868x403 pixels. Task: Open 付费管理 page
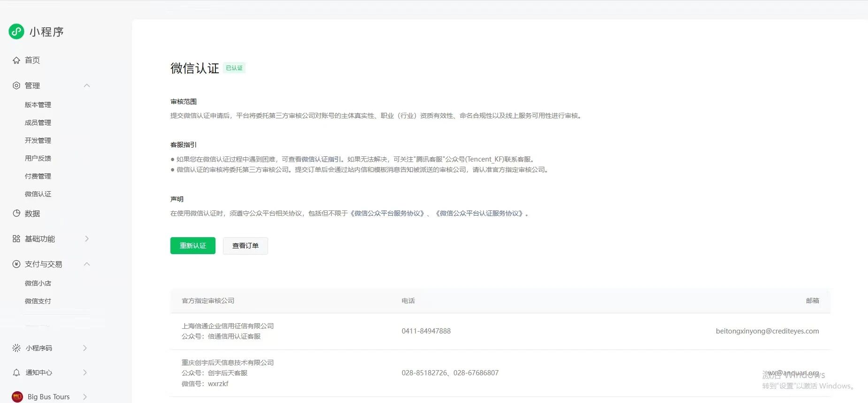click(x=38, y=176)
